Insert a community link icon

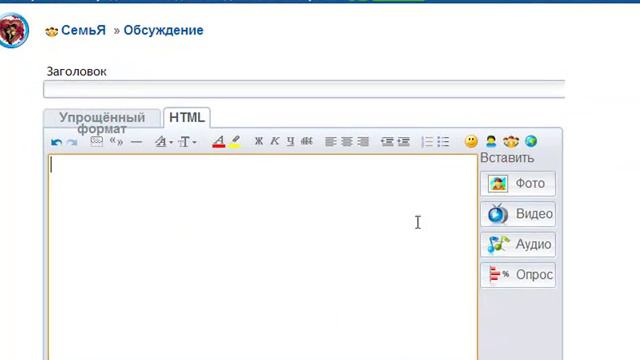coord(511,142)
